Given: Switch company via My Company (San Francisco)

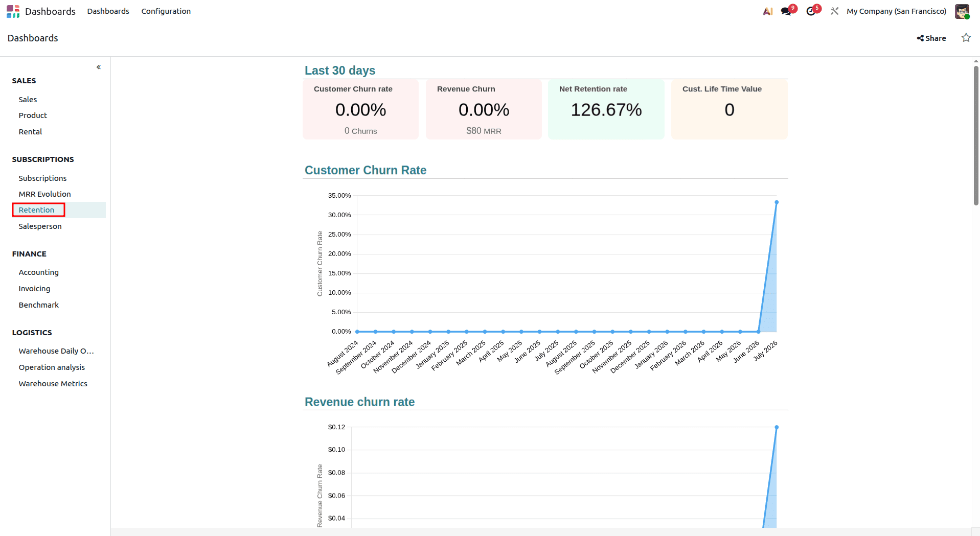Looking at the screenshot, I should [896, 11].
